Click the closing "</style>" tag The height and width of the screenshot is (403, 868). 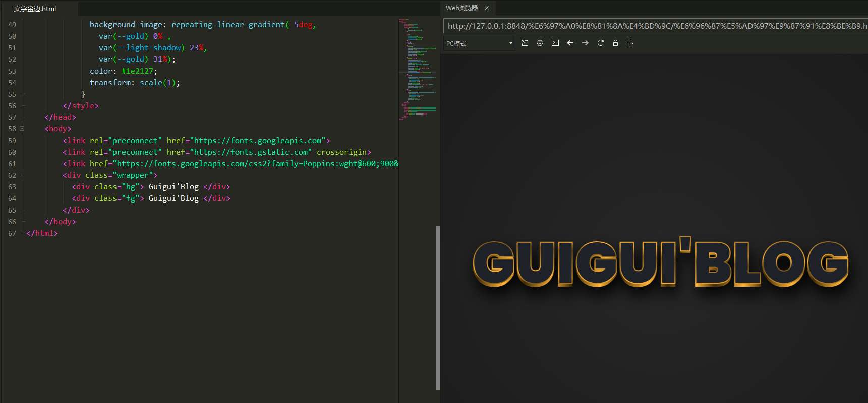81,106
